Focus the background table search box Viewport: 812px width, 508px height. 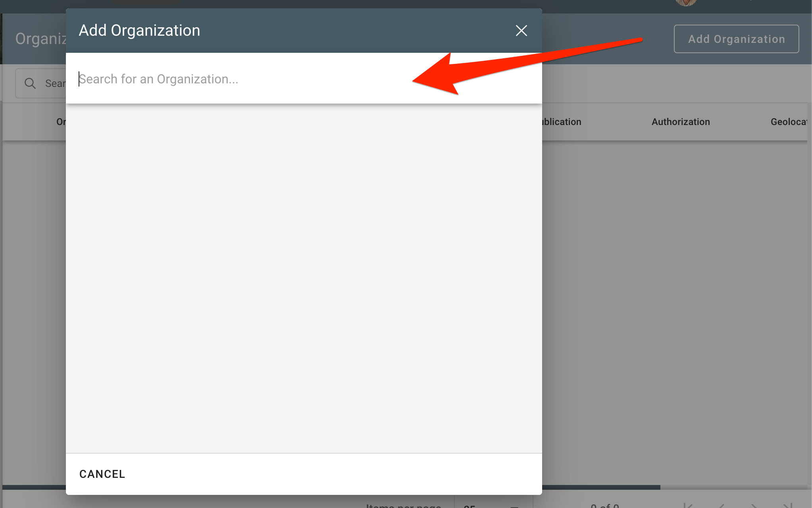(55, 83)
